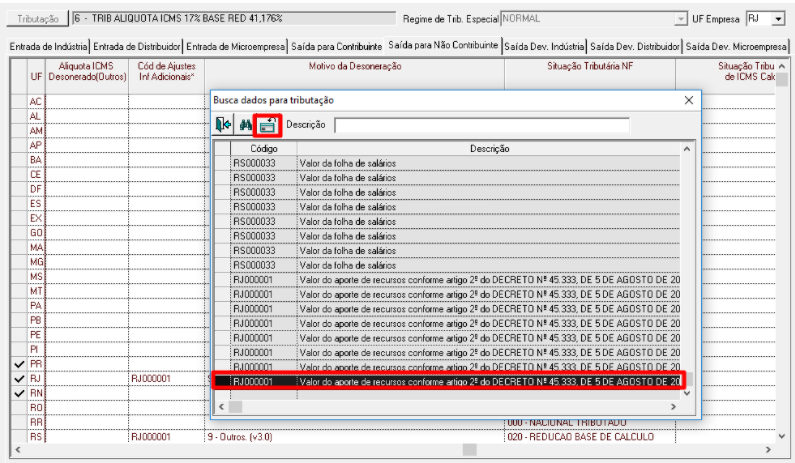Screen dimensions: 795x463
Task: Click the exit door icon in dialog toolbar
Action: pyautogui.click(x=223, y=124)
